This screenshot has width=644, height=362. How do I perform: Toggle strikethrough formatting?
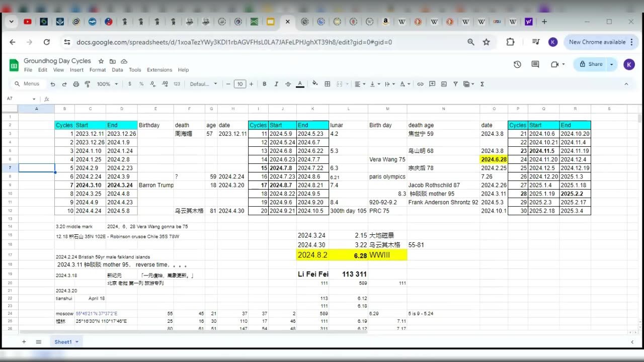pos(288,84)
